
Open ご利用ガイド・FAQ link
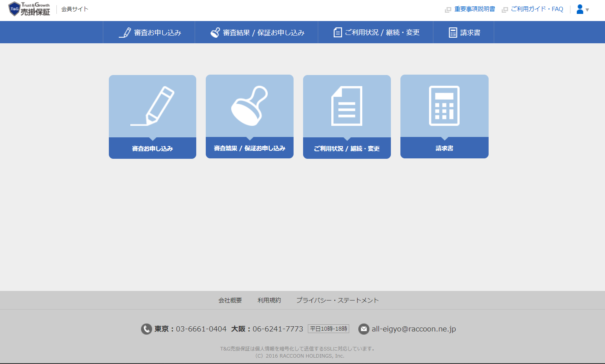(537, 9)
